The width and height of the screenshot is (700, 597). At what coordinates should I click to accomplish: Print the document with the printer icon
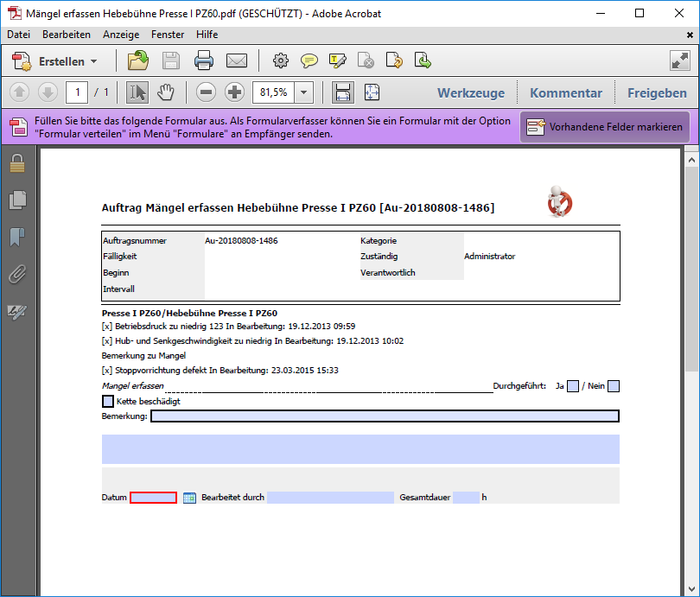pos(204,60)
